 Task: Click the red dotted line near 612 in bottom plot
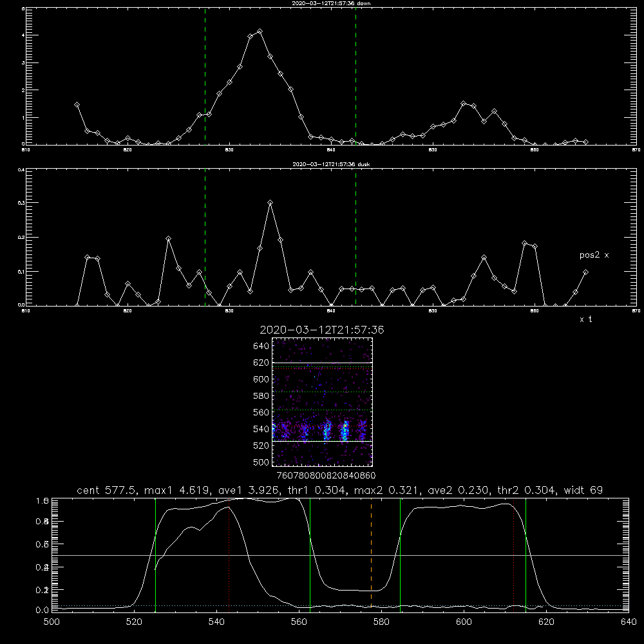513,556
